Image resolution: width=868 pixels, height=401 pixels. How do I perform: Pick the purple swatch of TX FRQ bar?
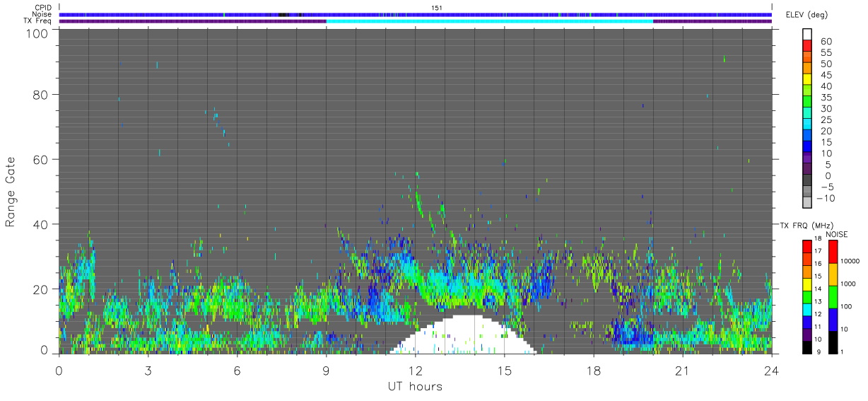tap(807, 334)
